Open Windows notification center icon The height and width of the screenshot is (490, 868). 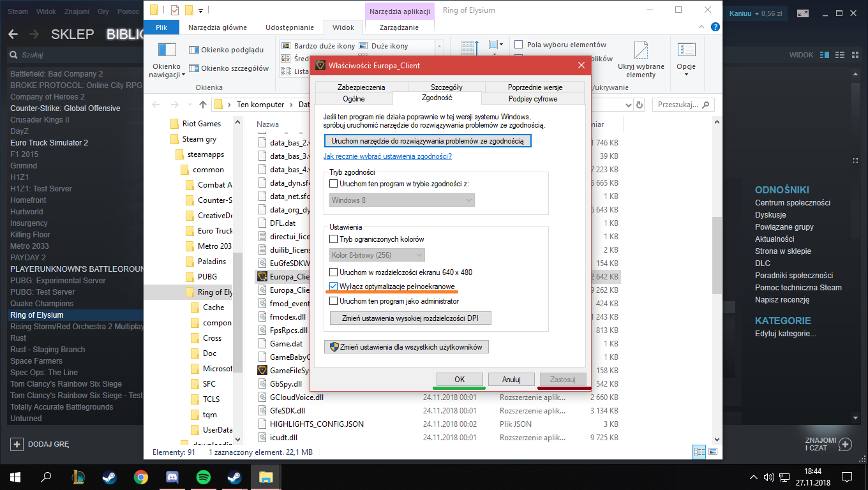pyautogui.click(x=846, y=477)
